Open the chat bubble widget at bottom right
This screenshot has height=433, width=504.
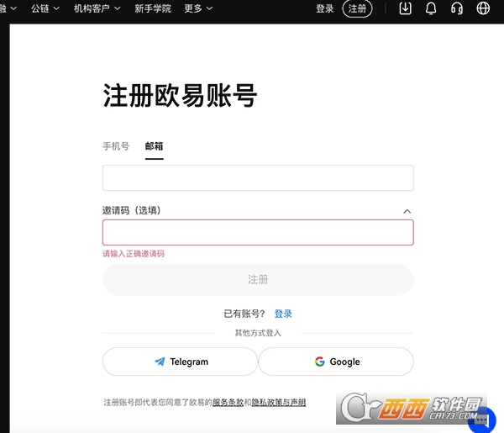(x=482, y=418)
